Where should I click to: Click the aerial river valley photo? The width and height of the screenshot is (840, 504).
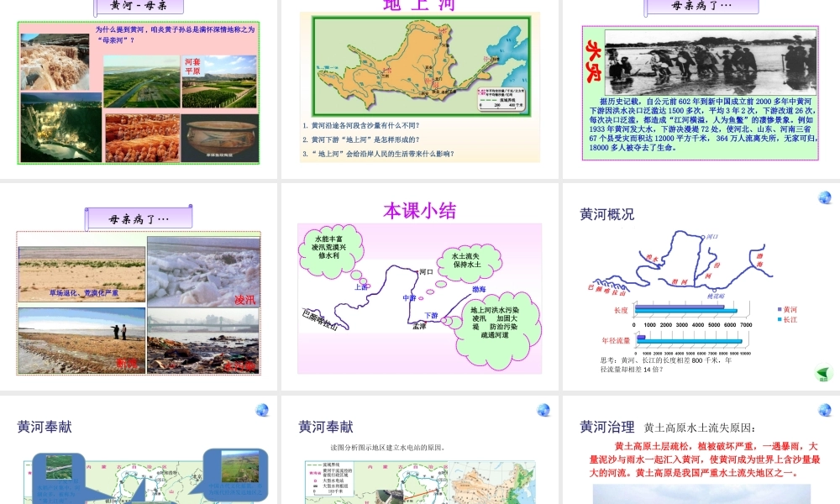[141, 82]
